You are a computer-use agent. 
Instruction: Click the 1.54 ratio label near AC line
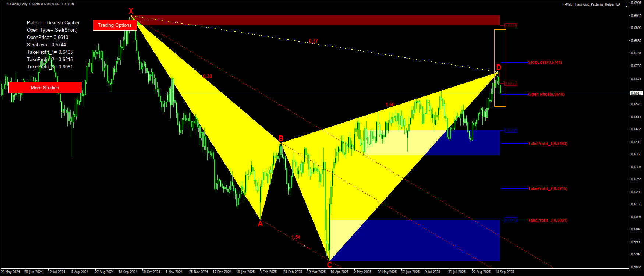click(296, 237)
